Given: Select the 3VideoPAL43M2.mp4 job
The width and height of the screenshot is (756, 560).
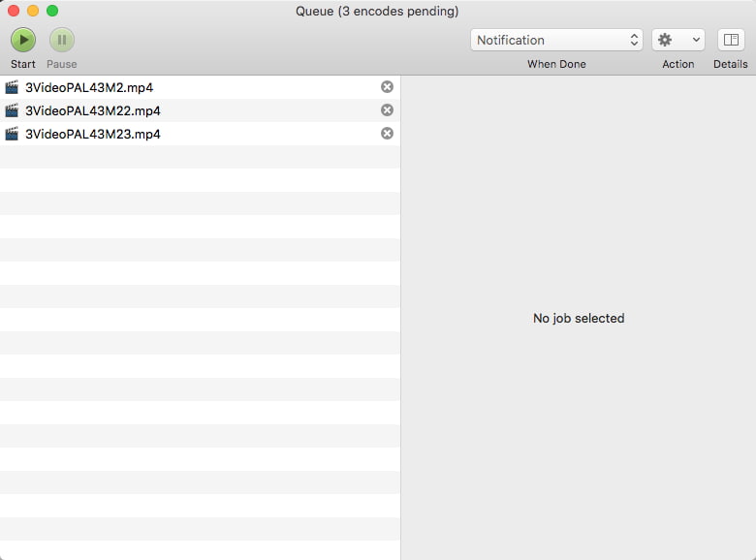Looking at the screenshot, I should click(x=89, y=87).
